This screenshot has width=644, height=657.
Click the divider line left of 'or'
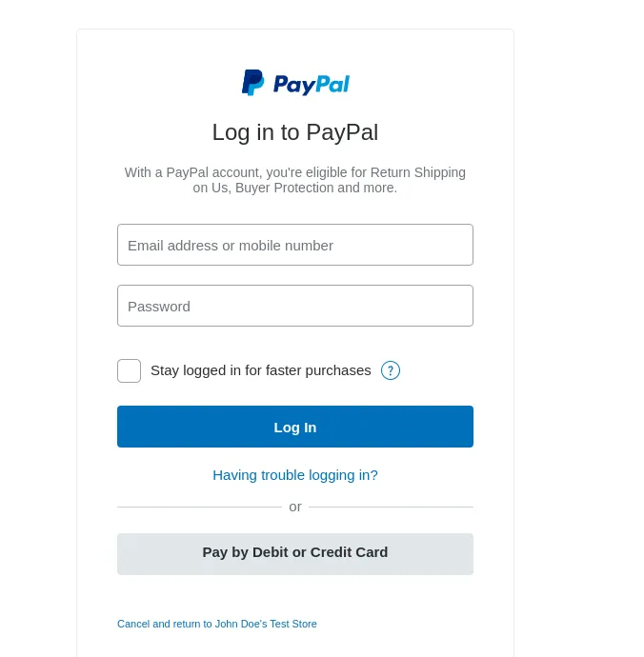pos(199,507)
